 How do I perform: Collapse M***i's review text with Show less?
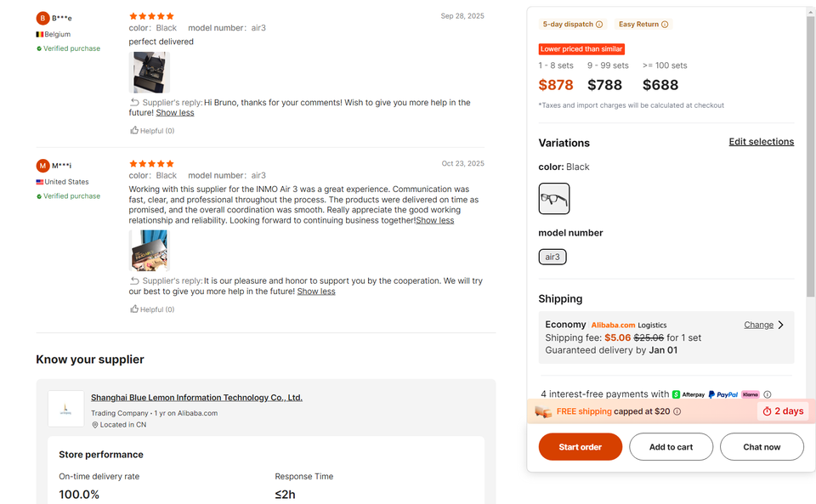click(435, 221)
